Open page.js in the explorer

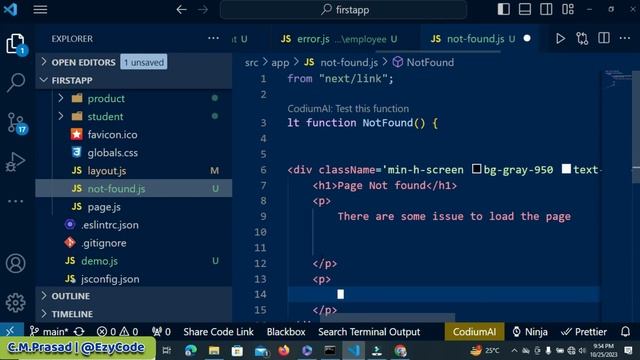[x=134, y=207]
